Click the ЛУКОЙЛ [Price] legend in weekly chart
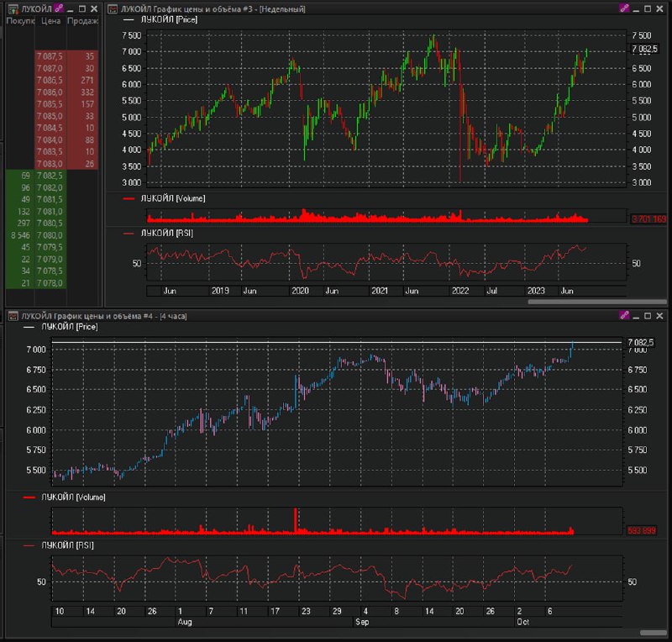The image size is (672, 642). [169, 19]
